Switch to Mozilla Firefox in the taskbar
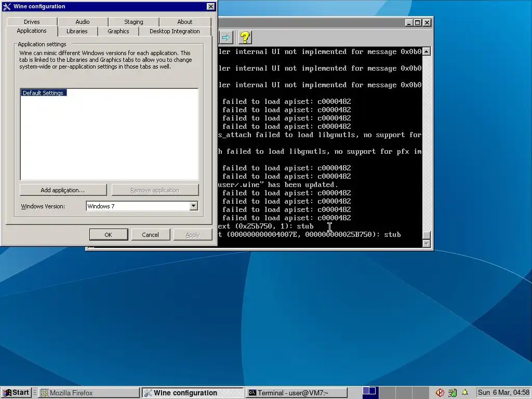 pyautogui.click(x=89, y=393)
